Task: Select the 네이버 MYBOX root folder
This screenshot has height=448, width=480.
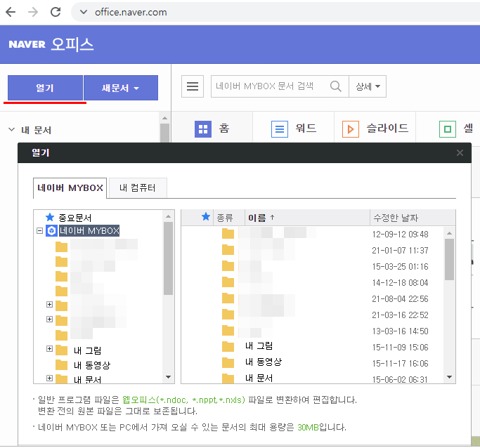Action: (89, 230)
